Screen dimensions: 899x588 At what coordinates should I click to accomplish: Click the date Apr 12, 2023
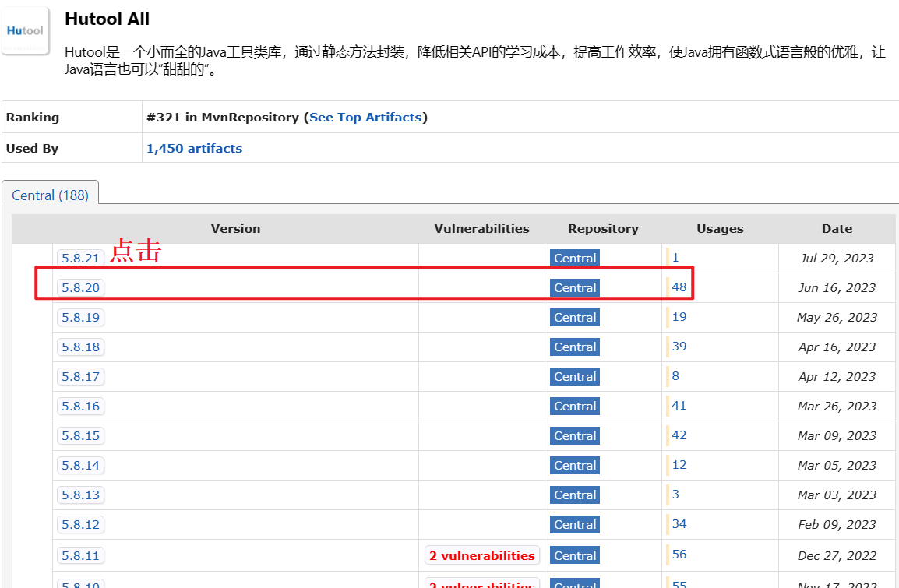tap(837, 377)
